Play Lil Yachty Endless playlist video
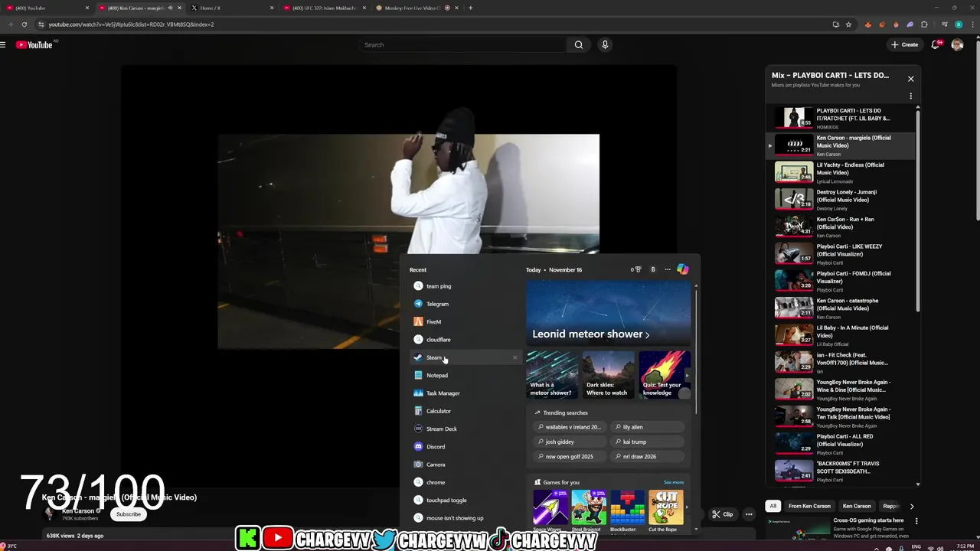980x551 pixels. (842, 171)
